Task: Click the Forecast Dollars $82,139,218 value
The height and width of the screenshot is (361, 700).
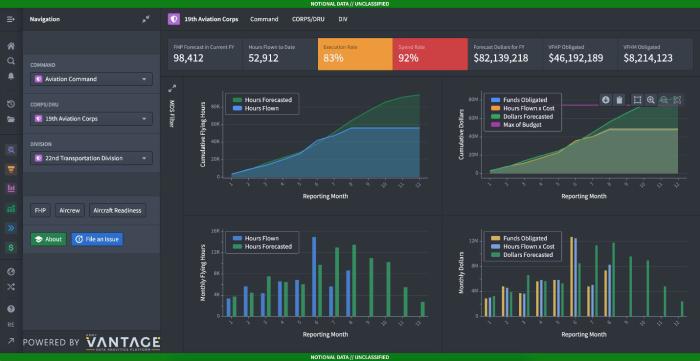Action: [x=501, y=58]
